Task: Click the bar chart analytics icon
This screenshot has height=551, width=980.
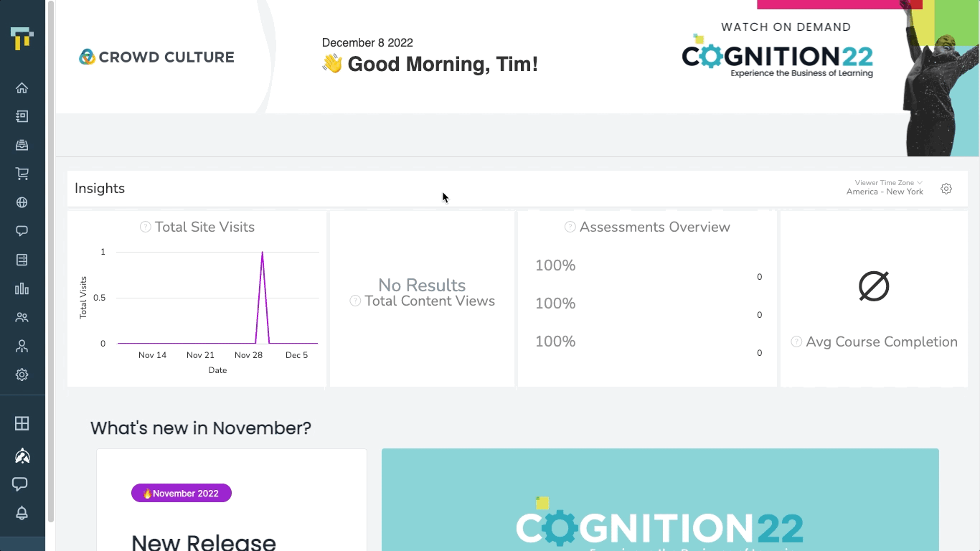Action: (22, 288)
